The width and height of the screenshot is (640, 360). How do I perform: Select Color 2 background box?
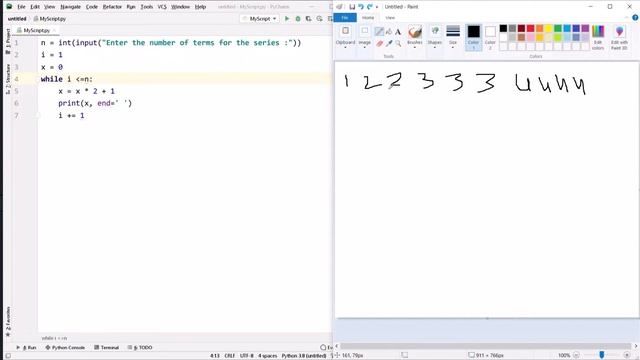click(490, 38)
